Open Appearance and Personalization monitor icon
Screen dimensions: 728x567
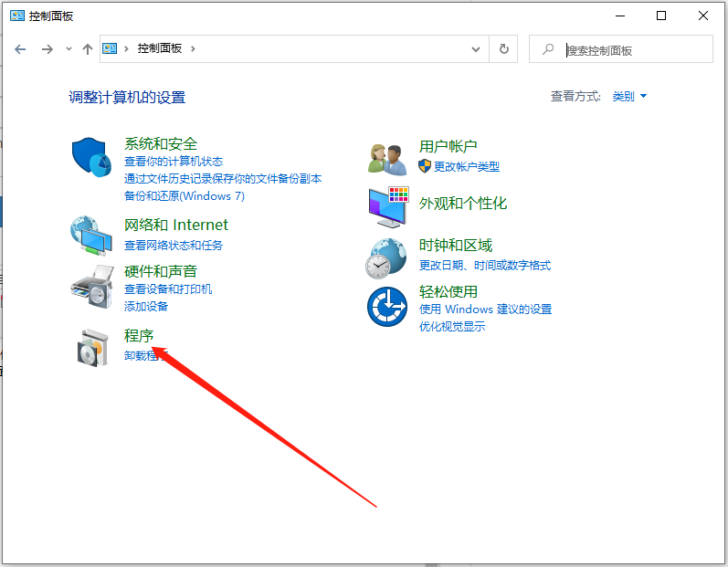coord(387,207)
